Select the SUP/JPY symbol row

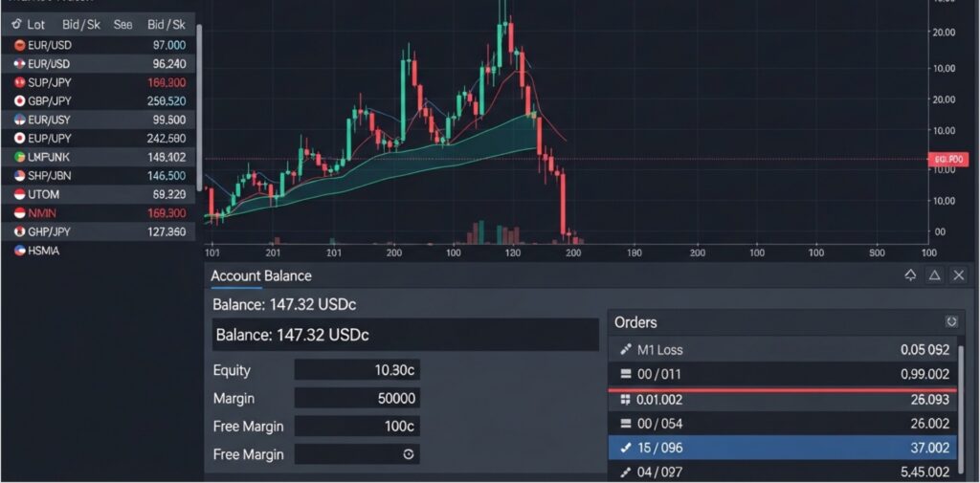point(99,82)
